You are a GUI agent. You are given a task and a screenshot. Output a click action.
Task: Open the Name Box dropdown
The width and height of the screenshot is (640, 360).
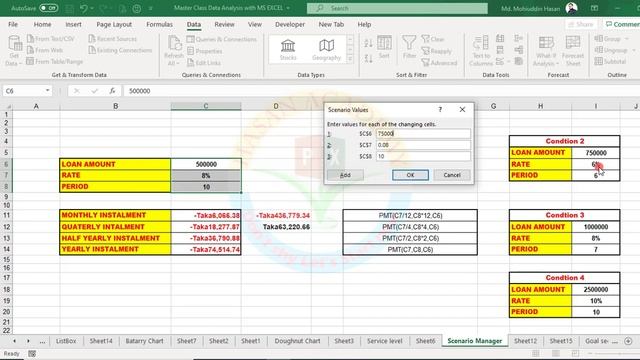[x=48, y=91]
